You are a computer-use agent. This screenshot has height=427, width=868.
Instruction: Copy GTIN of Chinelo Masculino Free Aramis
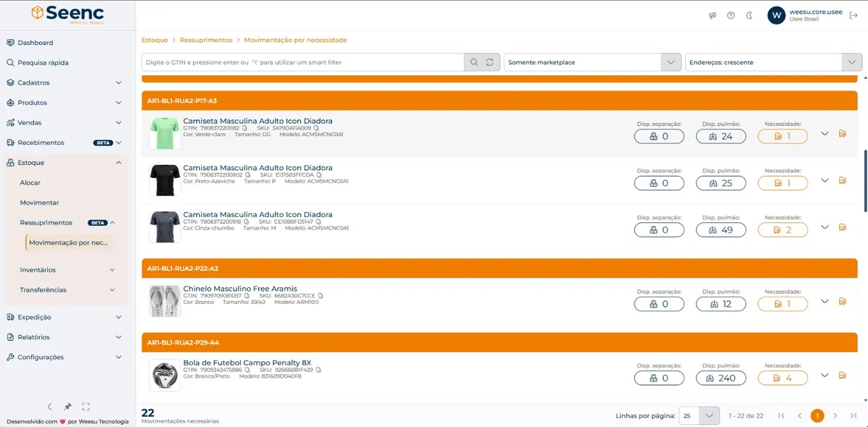[x=247, y=295]
